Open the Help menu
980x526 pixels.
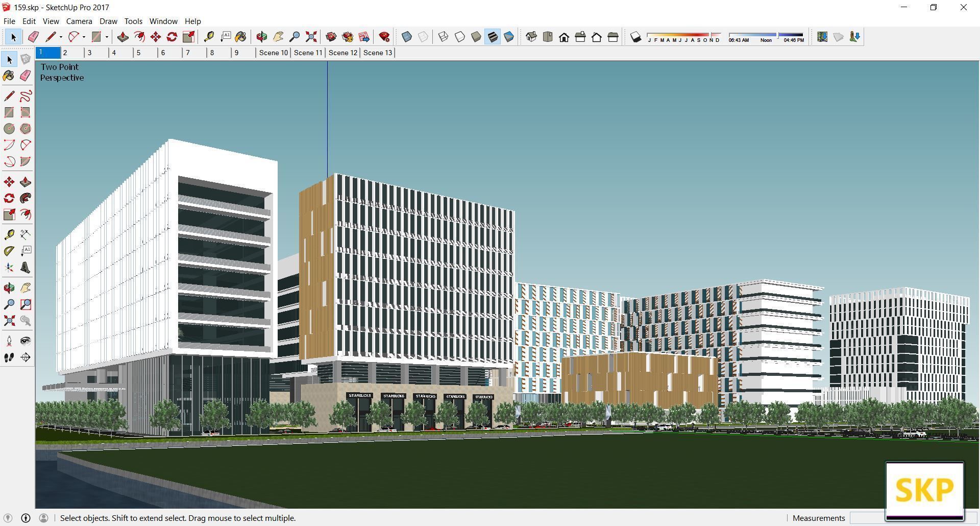tap(192, 21)
